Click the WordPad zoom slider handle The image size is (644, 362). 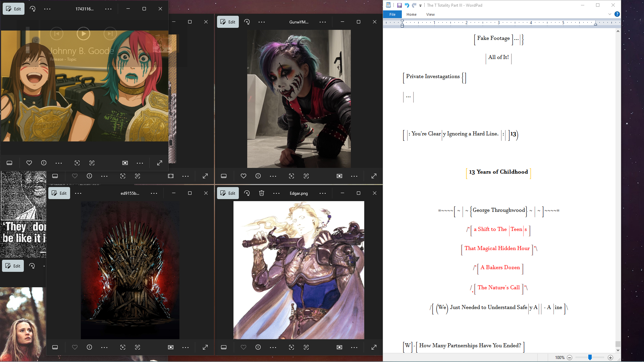[590, 358]
